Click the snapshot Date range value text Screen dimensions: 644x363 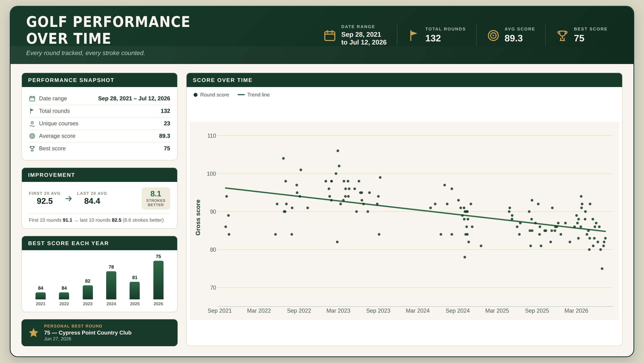[134, 99]
